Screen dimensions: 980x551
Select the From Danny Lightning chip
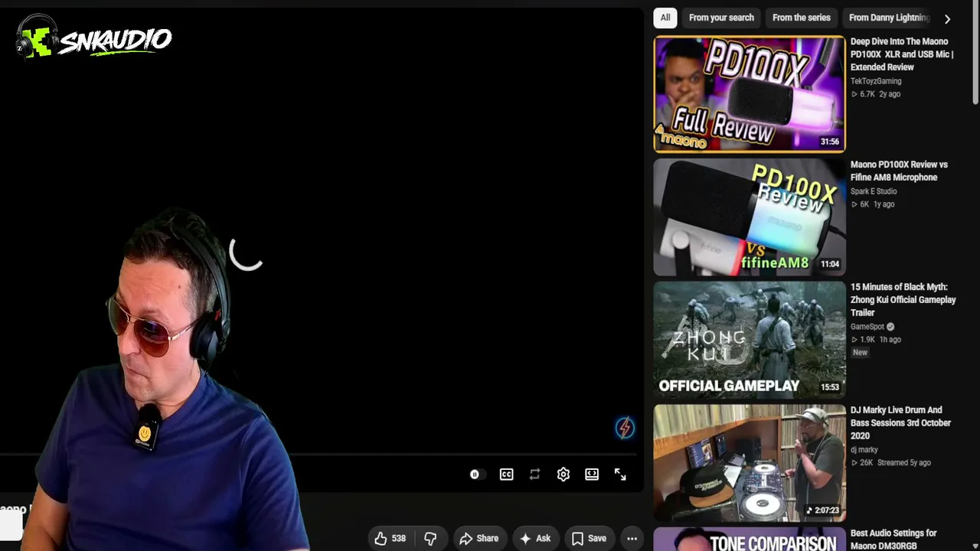click(x=889, y=18)
